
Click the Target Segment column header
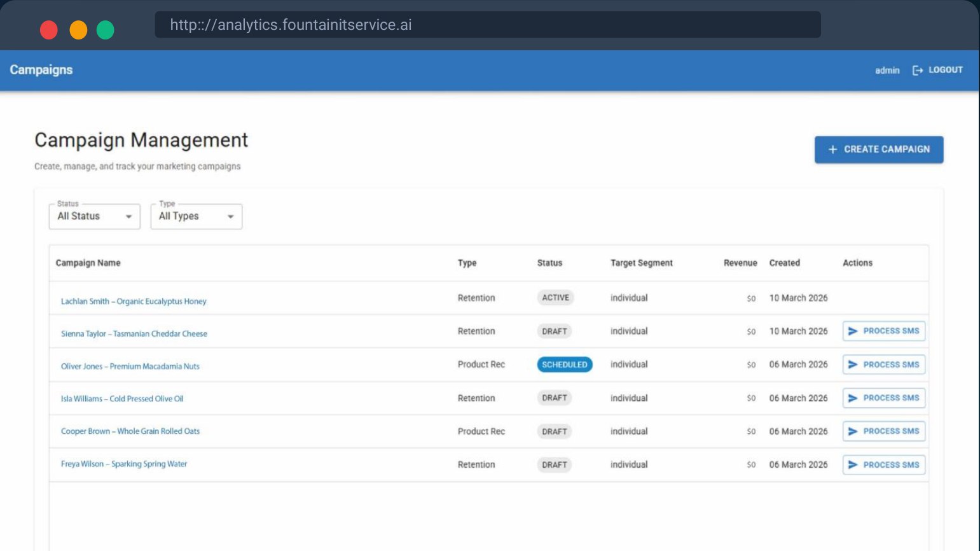coord(642,263)
